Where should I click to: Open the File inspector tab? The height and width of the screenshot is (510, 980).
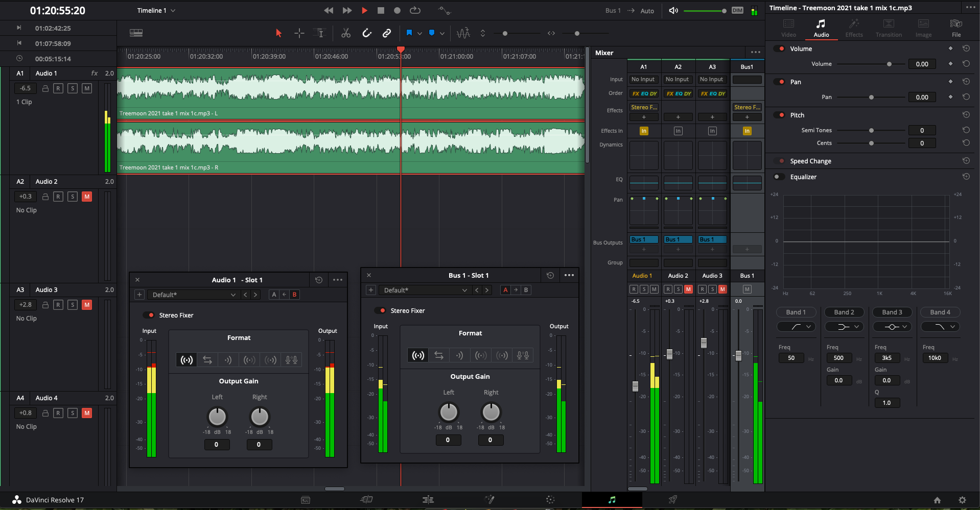coord(956,28)
